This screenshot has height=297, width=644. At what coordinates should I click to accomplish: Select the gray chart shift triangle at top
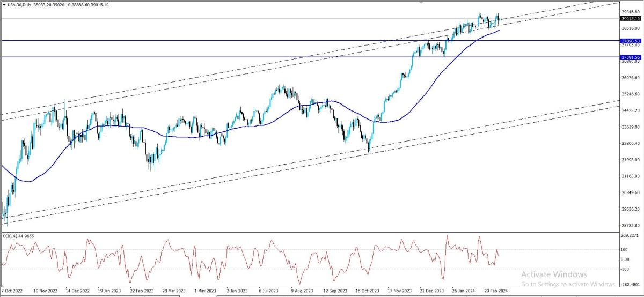(421, 2)
